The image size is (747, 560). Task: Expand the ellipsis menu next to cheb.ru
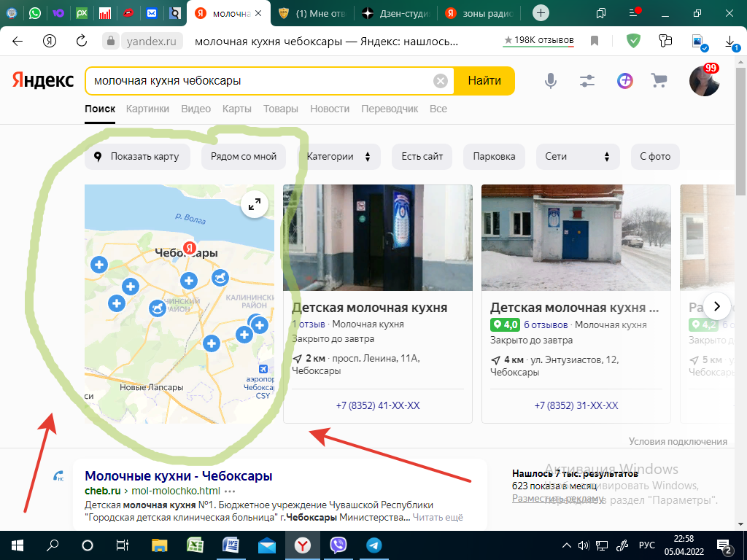pos(230,491)
